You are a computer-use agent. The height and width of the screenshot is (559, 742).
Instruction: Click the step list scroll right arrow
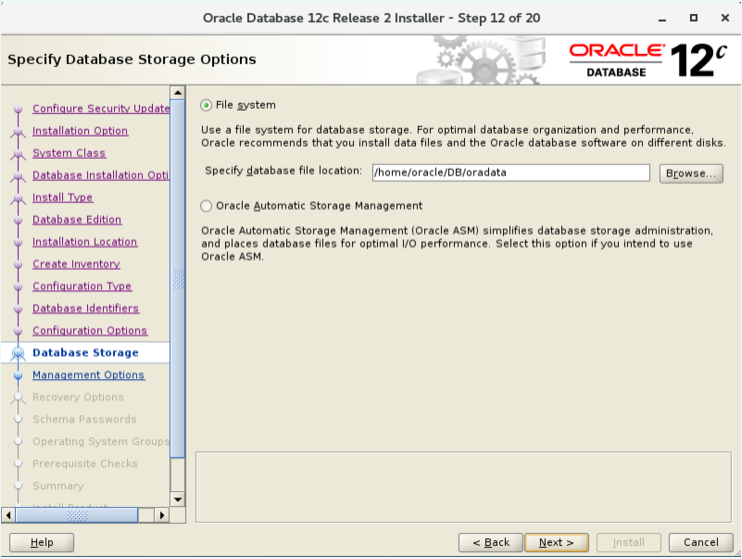click(x=161, y=515)
